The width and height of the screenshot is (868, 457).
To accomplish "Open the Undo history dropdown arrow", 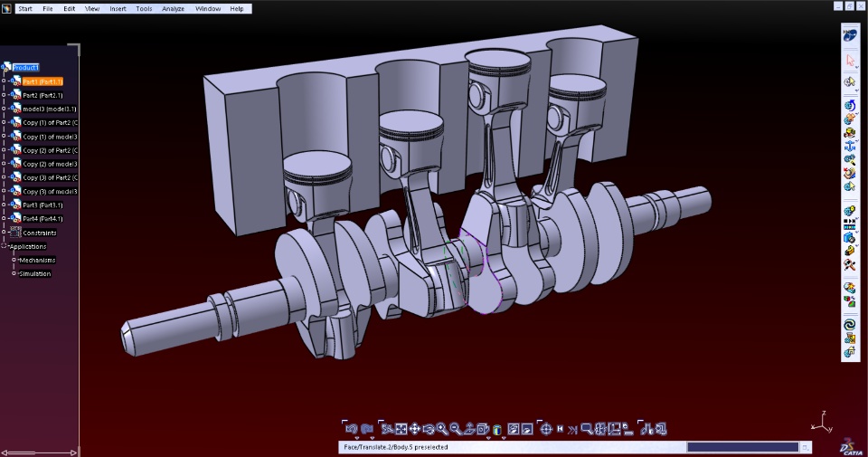I will coord(357,438).
